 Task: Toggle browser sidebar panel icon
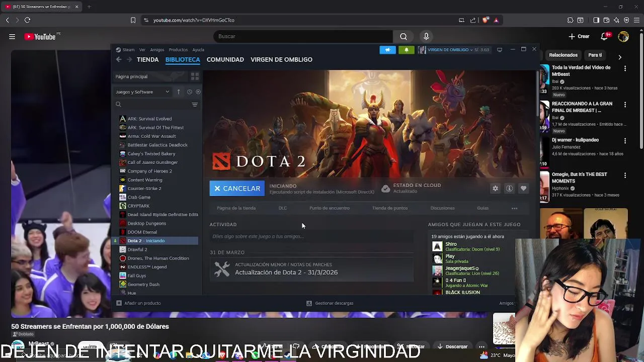pyautogui.click(x=596, y=20)
